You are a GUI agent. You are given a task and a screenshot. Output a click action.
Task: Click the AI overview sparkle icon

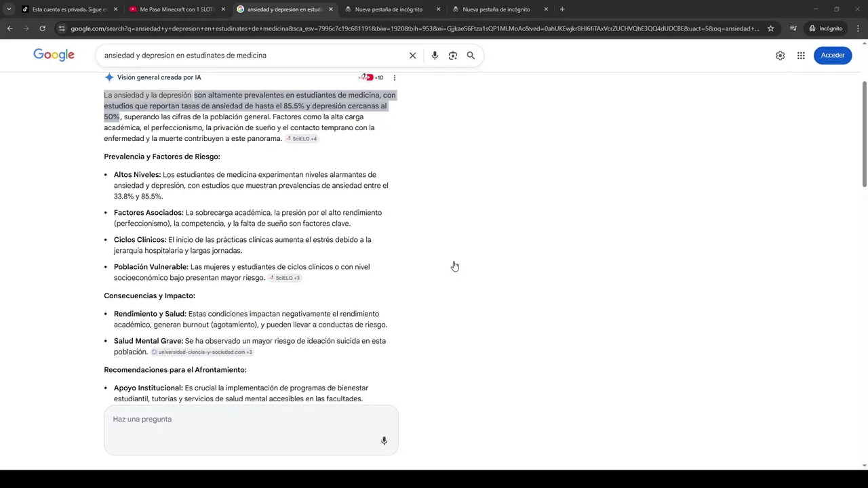109,77
